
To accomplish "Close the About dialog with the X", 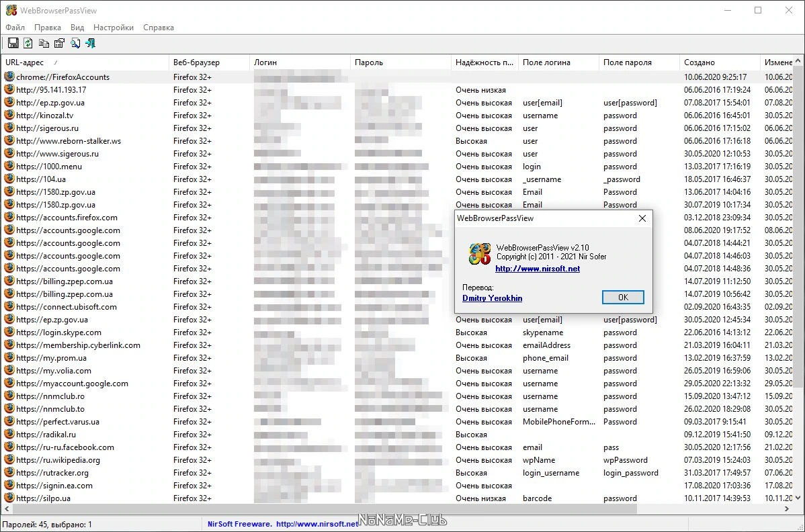I will [x=642, y=218].
